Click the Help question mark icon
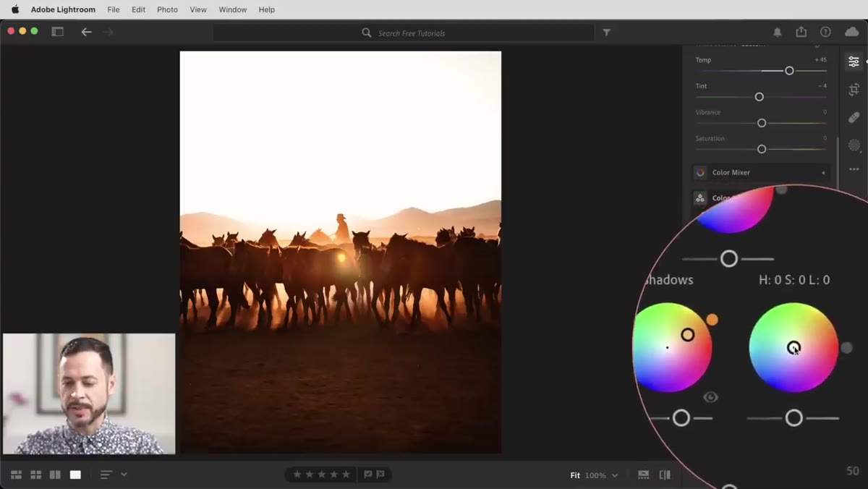Image resolution: width=868 pixels, height=489 pixels. click(825, 32)
